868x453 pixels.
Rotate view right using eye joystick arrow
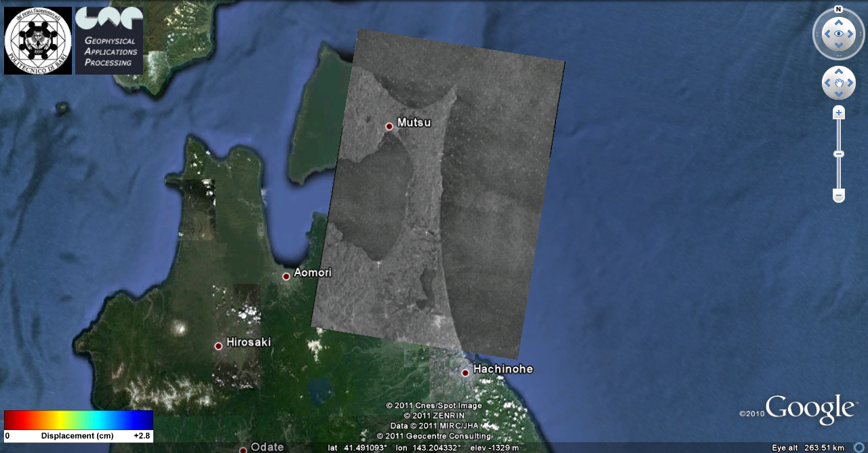pyautogui.click(x=851, y=33)
